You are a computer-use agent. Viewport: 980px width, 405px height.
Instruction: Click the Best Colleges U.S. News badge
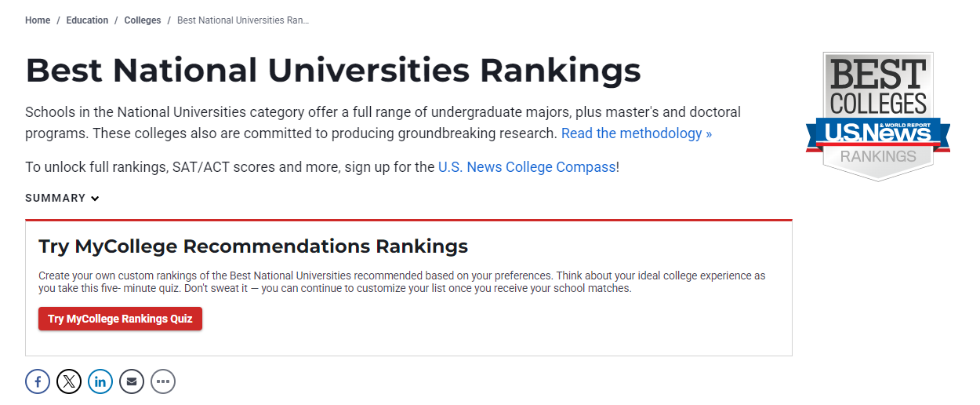pos(878,116)
